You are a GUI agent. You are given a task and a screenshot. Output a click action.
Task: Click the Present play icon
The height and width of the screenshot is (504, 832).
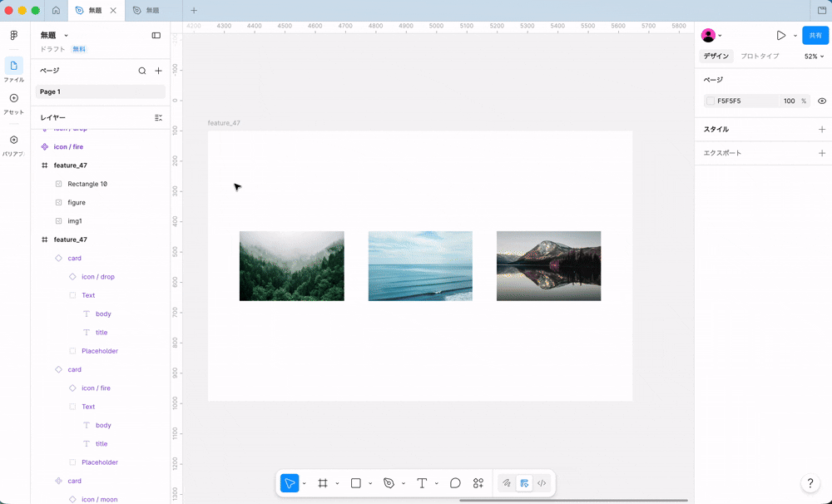click(x=781, y=36)
